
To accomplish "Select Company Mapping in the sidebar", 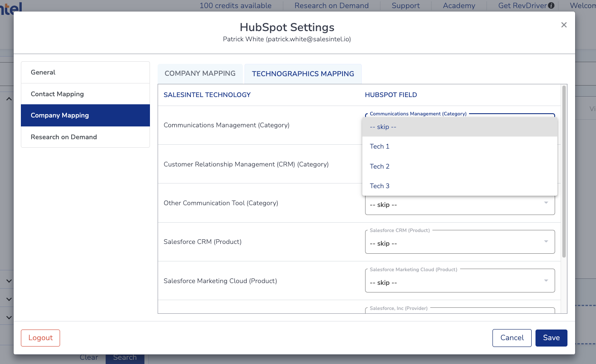I will (85, 115).
